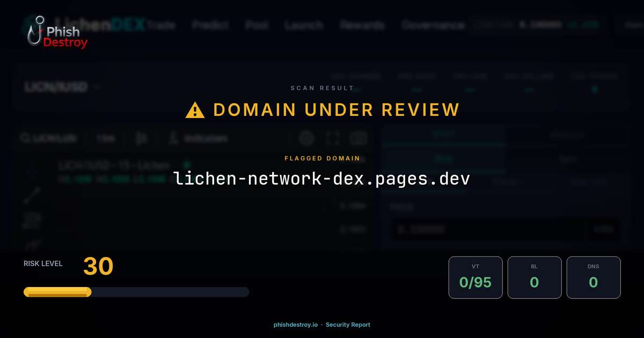Screen dimensions: 644x338
Task: Open the Governance menu
Action: pos(433,25)
